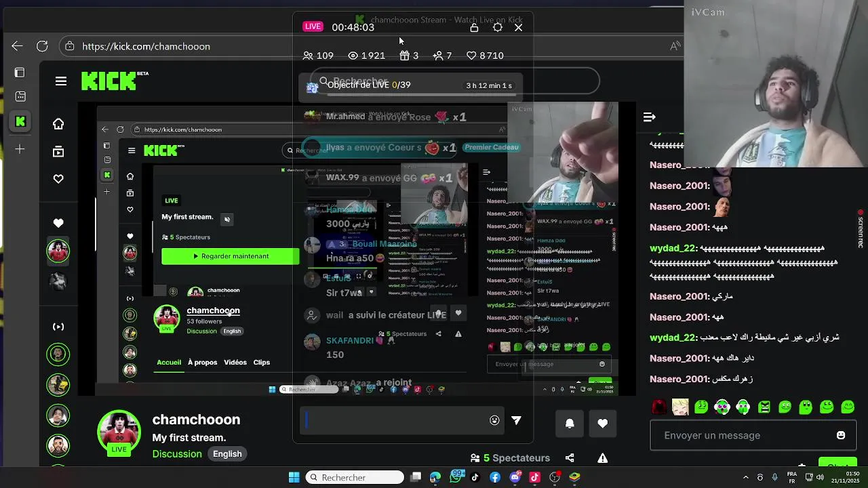Toggle follow heart button beside bell
The image size is (868, 488).
602,423
